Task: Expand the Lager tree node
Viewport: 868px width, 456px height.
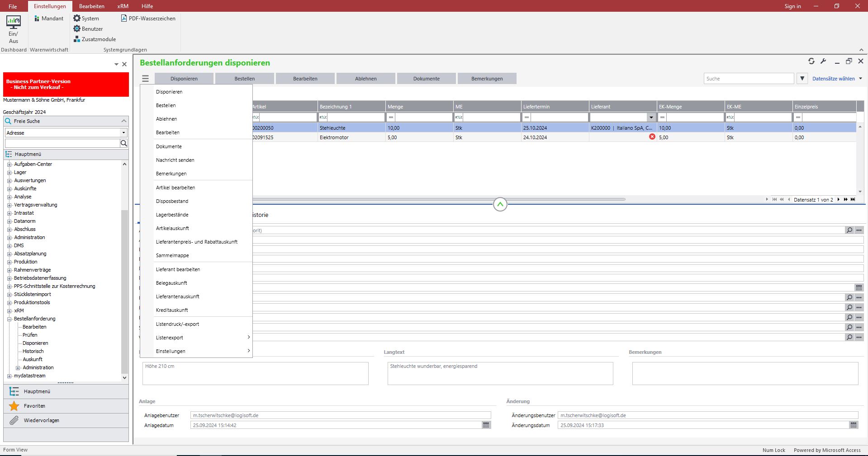Action: pos(9,173)
